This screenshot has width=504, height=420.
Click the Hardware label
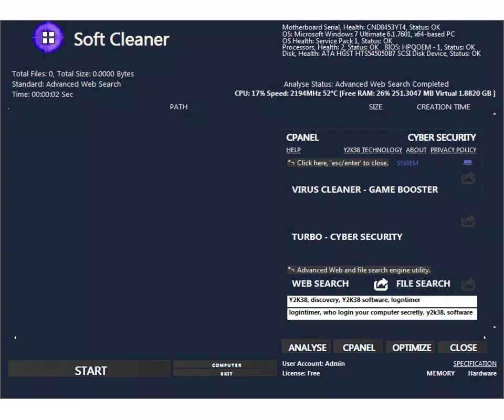click(x=482, y=373)
